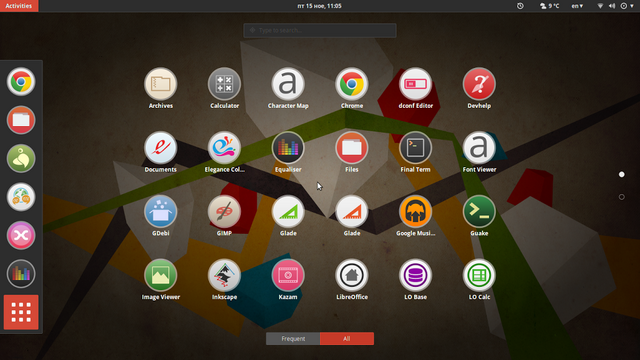Viewport: 640px width, 360px height.
Task: Click the Activities button
Action: click(19, 6)
